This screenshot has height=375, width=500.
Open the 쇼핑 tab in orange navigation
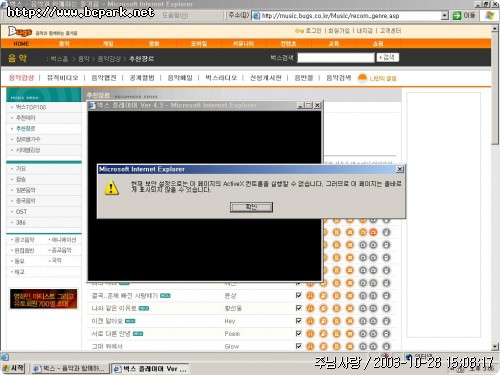pyautogui.click(x=378, y=44)
